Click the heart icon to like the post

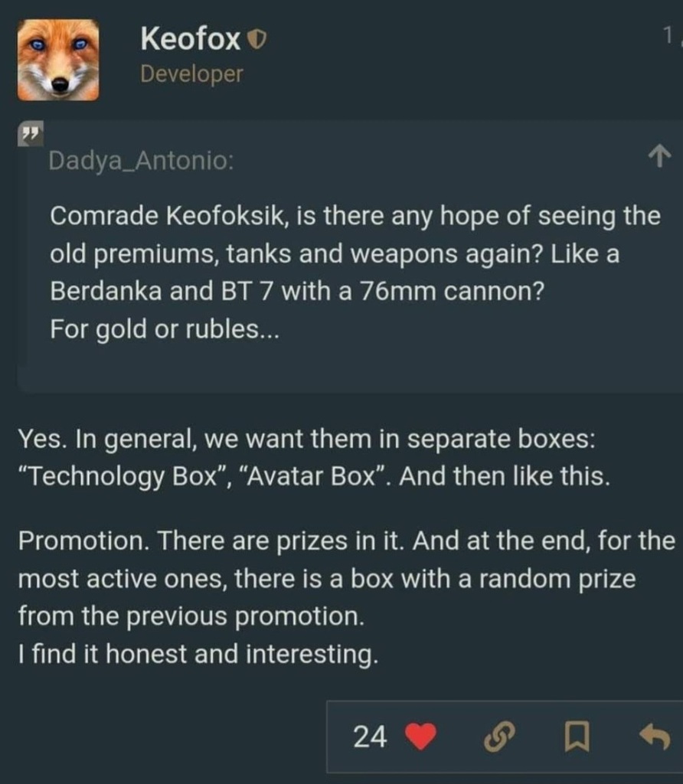[418, 737]
